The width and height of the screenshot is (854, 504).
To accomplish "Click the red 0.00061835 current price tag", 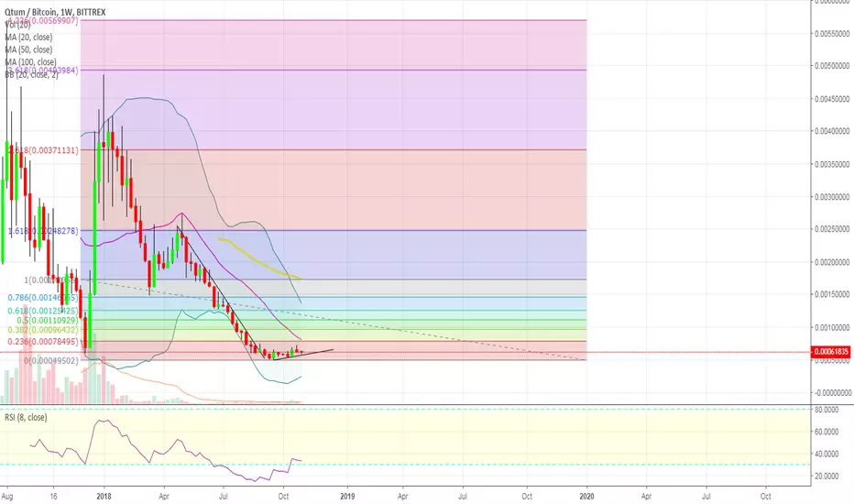I will coord(830,352).
